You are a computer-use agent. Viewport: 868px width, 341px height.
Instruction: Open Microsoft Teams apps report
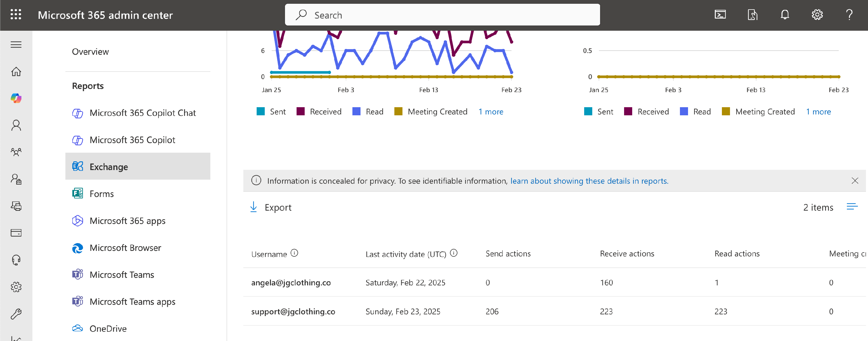pyautogui.click(x=137, y=302)
